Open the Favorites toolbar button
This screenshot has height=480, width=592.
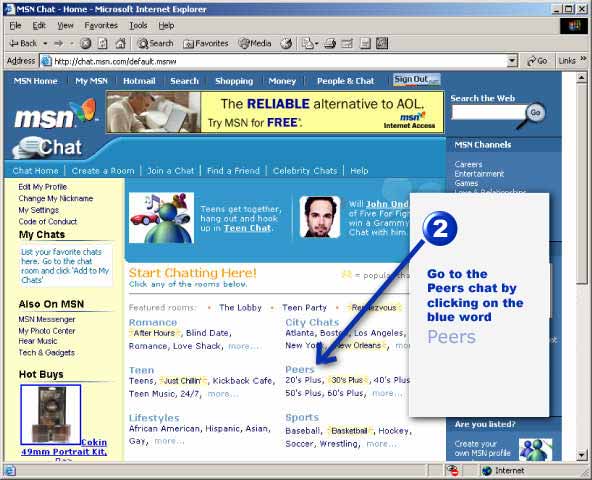[x=206, y=43]
